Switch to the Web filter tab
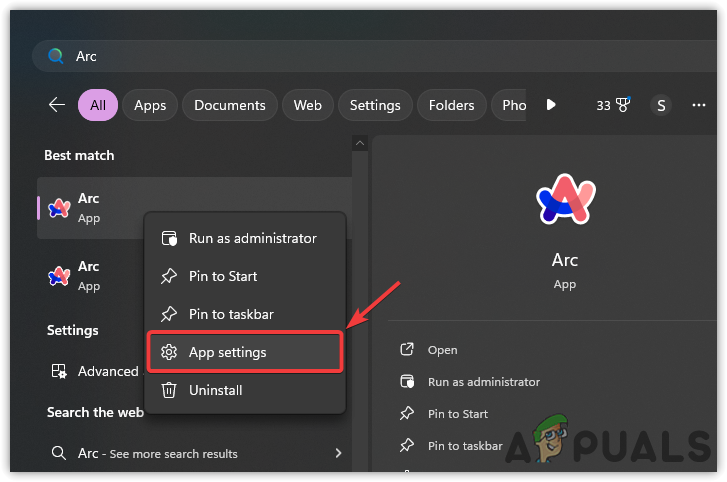This screenshot has width=727, height=482. tap(308, 105)
